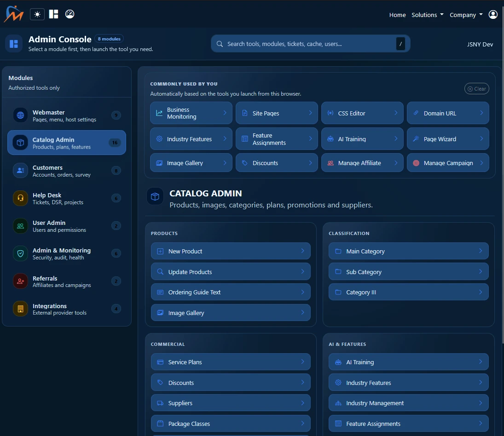Viewport: 504px width, 436px height.
Task: Click the chevron on Package Classes row
Action: coord(302,423)
